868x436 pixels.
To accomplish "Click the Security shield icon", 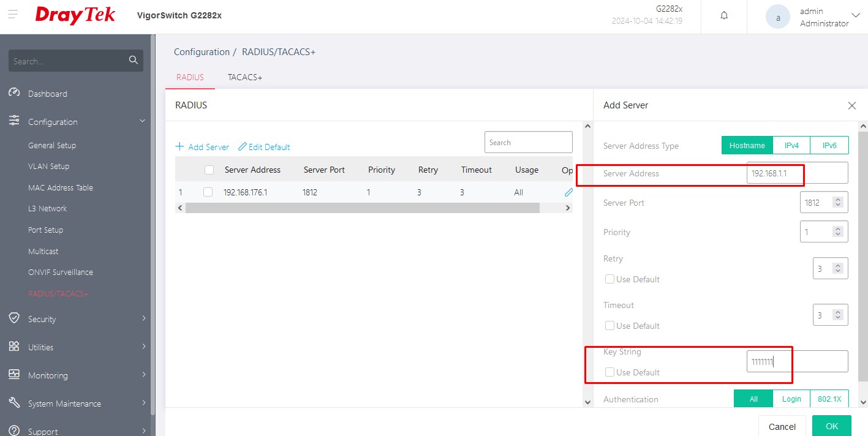I will (15, 318).
